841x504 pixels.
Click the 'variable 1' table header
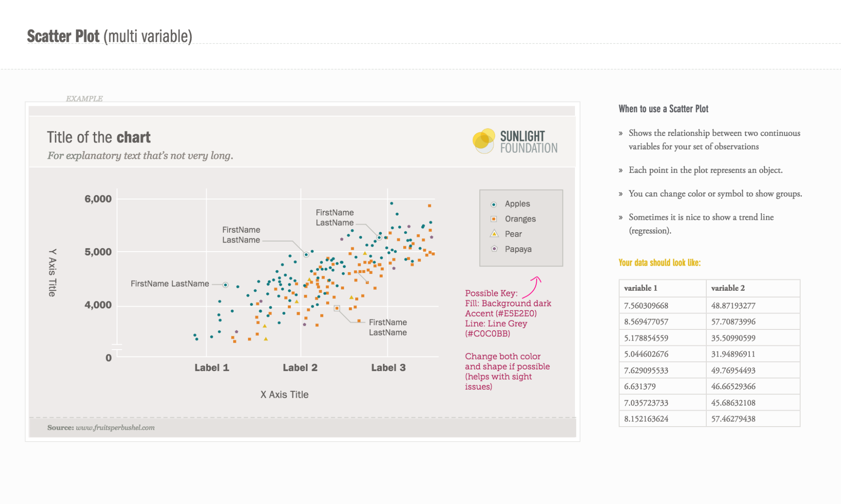point(640,288)
